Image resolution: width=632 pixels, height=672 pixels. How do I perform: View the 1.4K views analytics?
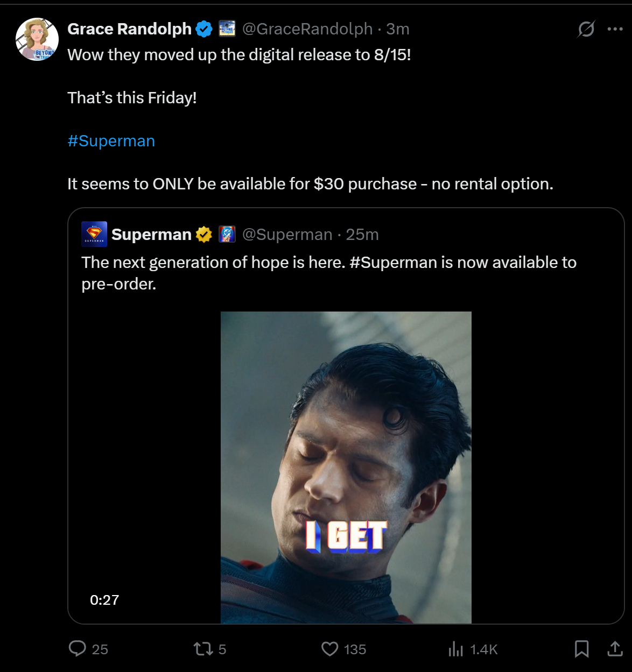coord(456,649)
